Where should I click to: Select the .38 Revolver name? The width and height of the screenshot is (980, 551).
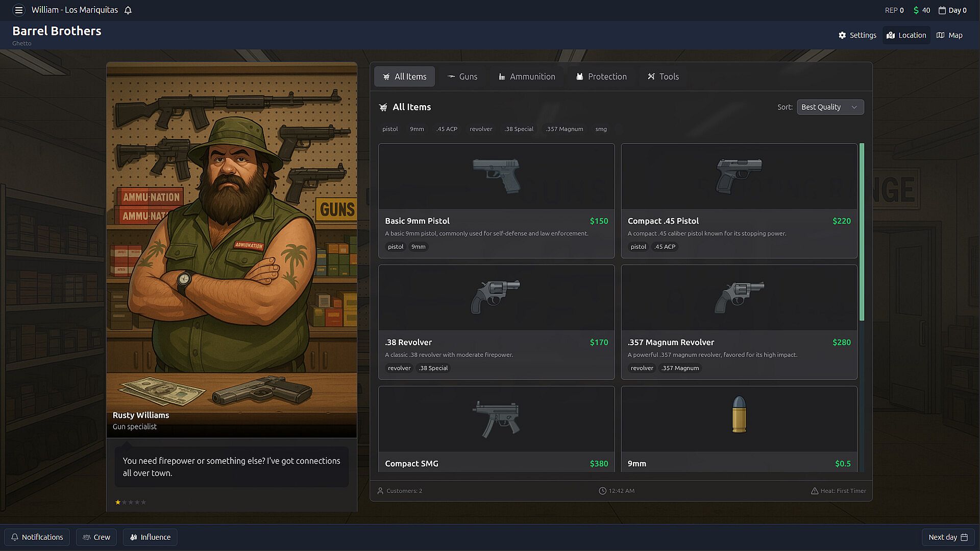point(408,343)
